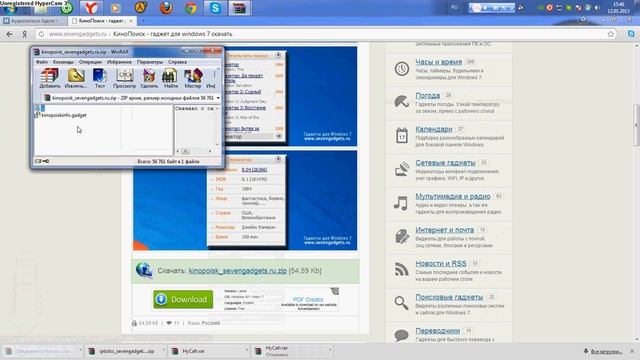This screenshot has width=640, height=360.
Task: Open the Интернет и почта category
Action: 444,230
